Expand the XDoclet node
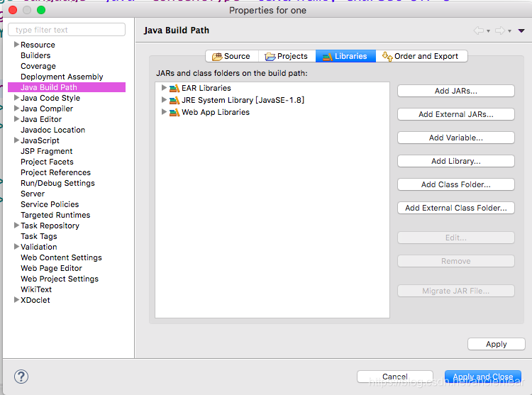 (x=16, y=300)
